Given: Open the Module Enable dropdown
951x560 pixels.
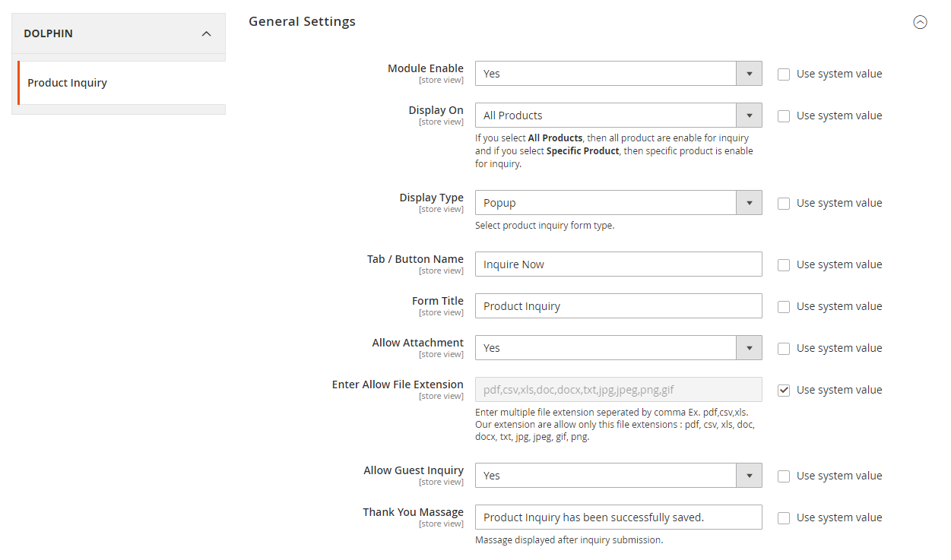Looking at the screenshot, I should pyautogui.click(x=618, y=74).
